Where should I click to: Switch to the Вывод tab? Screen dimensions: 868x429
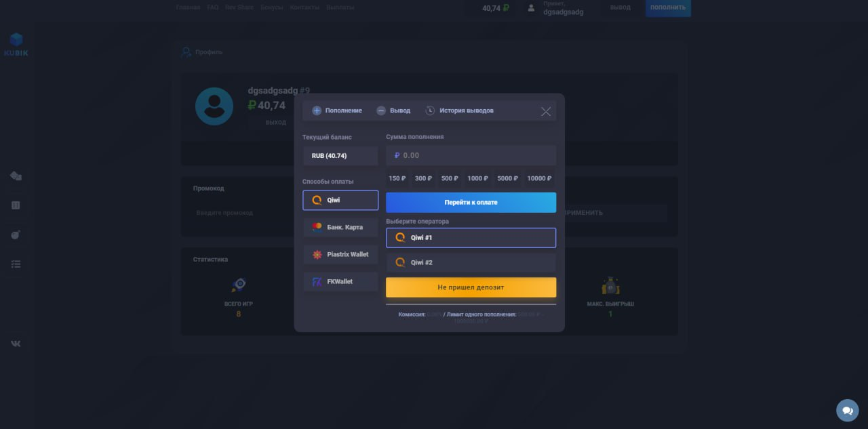coord(393,110)
